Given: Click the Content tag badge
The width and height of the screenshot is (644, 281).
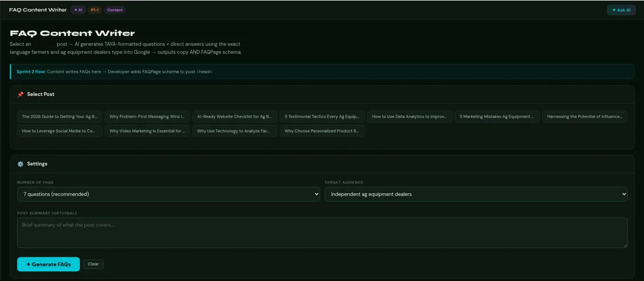Looking at the screenshot, I should pyautogui.click(x=115, y=10).
